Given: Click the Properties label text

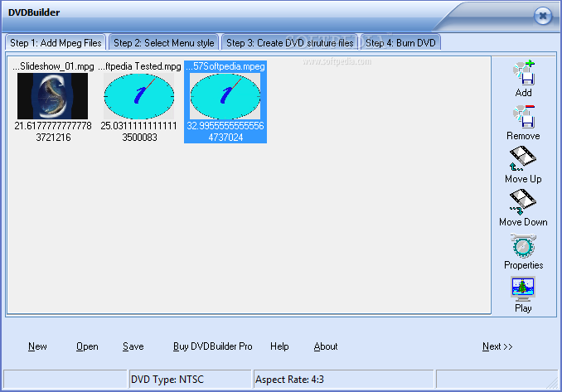Looking at the screenshot, I should tap(523, 265).
